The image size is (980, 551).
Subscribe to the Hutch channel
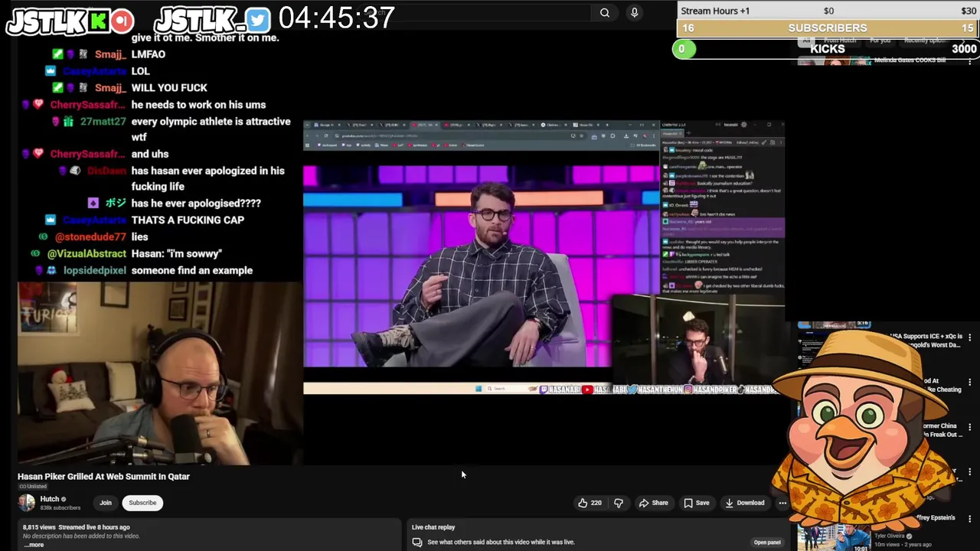click(x=142, y=503)
